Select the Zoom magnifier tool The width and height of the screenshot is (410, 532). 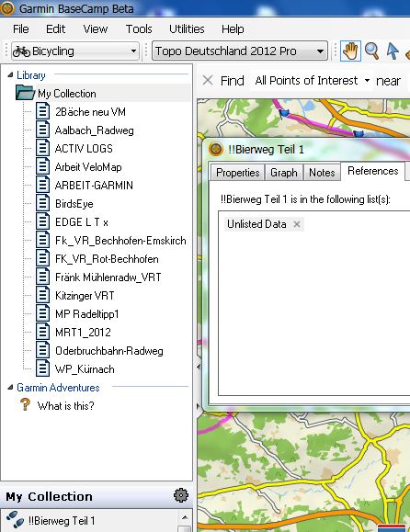tap(371, 51)
